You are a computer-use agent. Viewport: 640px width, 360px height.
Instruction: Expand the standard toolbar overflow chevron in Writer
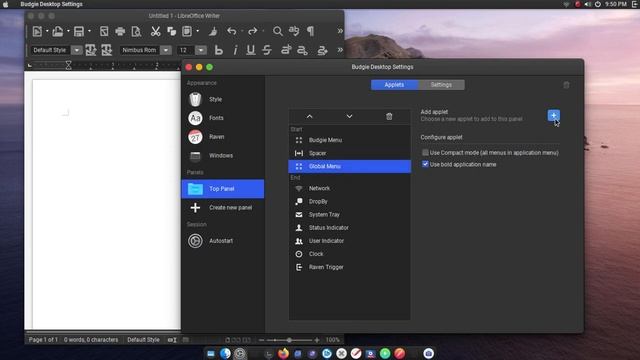tap(340, 31)
